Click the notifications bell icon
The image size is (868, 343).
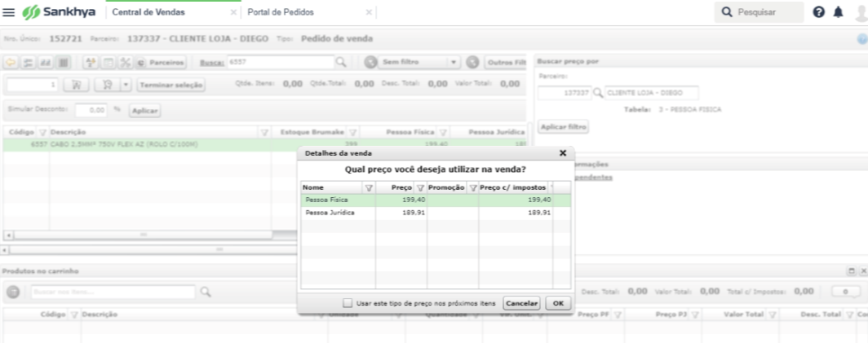coord(838,12)
